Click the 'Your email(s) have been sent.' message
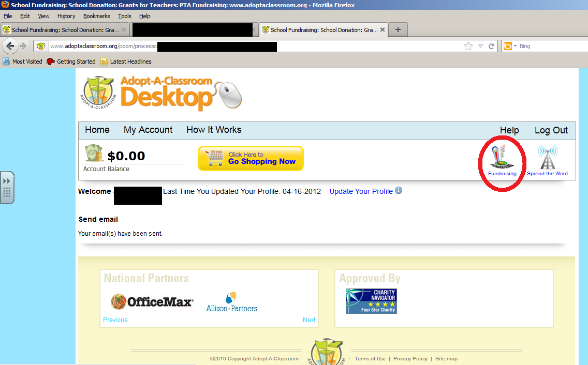The image size is (588, 365). point(121,234)
